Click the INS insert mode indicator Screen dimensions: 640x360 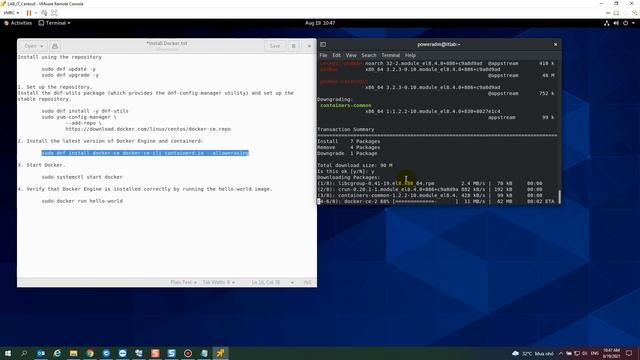click(307, 282)
